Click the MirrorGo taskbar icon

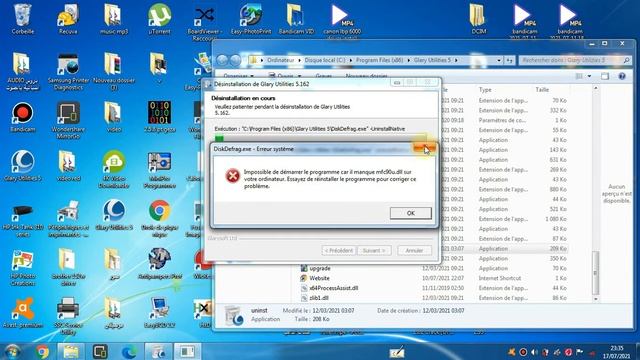pos(100,351)
